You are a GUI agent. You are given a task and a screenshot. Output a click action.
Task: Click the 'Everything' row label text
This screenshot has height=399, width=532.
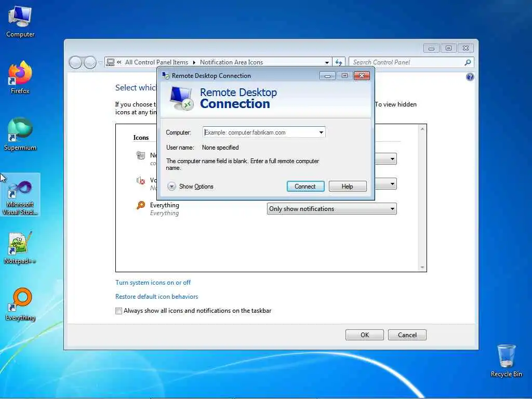click(x=165, y=205)
